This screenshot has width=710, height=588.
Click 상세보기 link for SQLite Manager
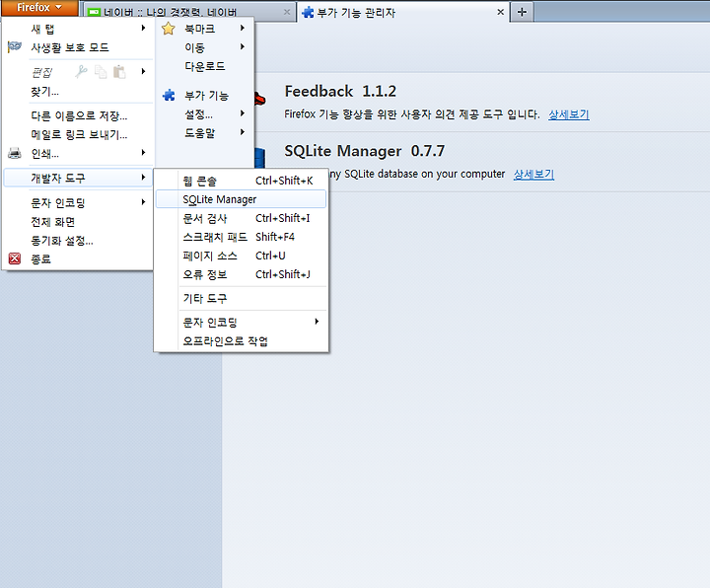[x=533, y=174]
